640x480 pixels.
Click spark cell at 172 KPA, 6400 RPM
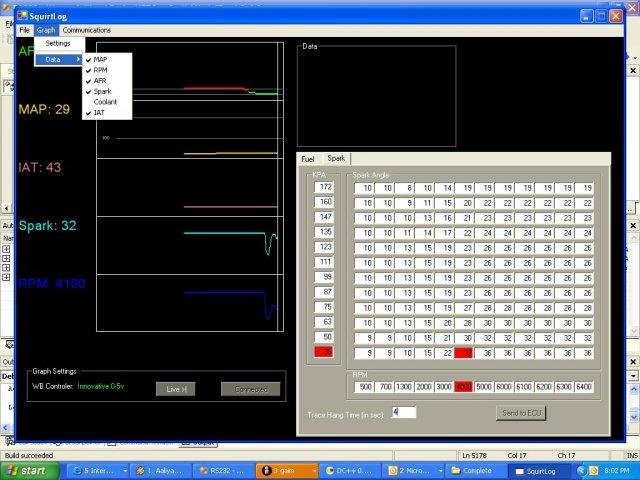point(584,188)
